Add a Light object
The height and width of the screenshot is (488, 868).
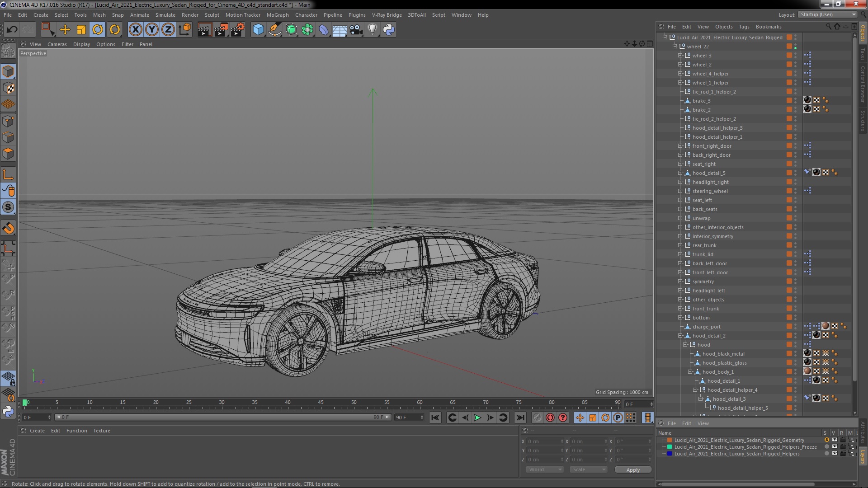click(x=372, y=30)
